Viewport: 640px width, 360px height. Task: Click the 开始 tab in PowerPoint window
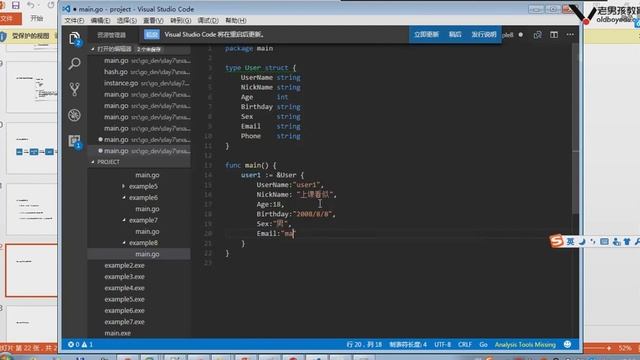[37, 18]
